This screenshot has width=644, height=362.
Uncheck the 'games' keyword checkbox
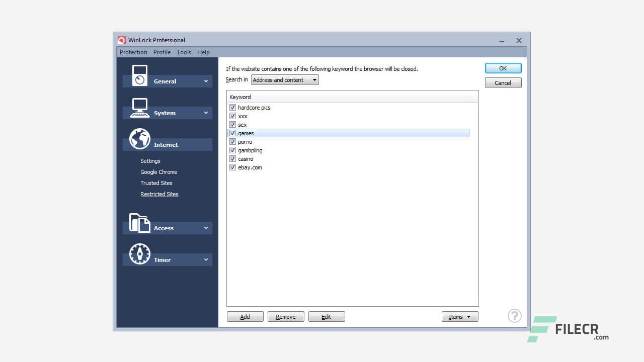pyautogui.click(x=232, y=133)
